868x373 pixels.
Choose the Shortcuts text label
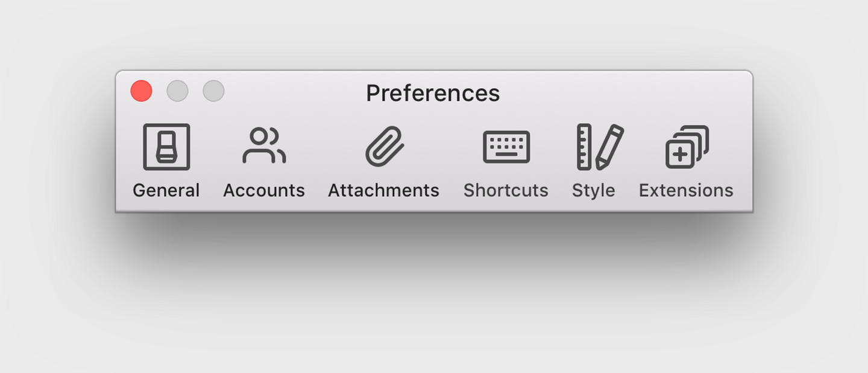coord(506,191)
